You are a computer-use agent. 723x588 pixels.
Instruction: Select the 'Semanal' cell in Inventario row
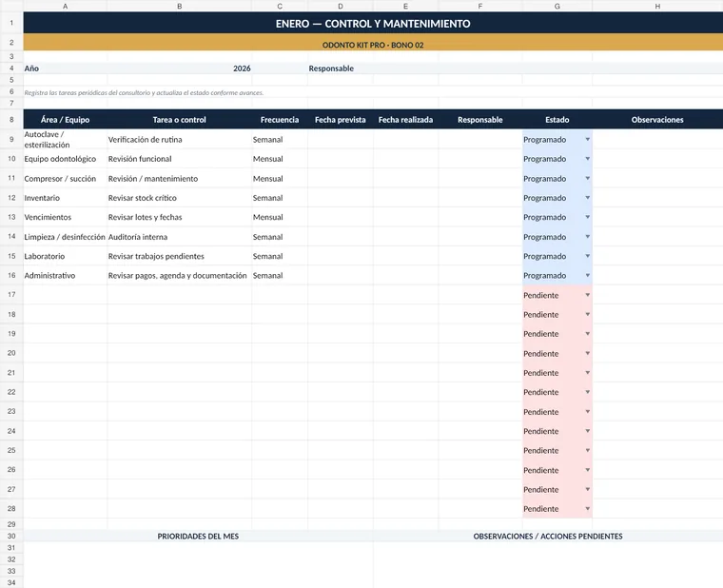tap(280, 198)
